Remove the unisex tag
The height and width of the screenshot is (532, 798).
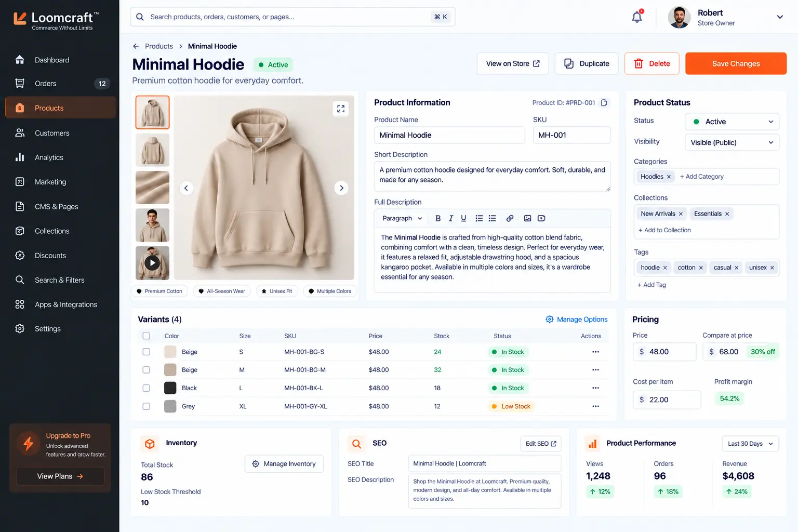pyautogui.click(x=772, y=268)
